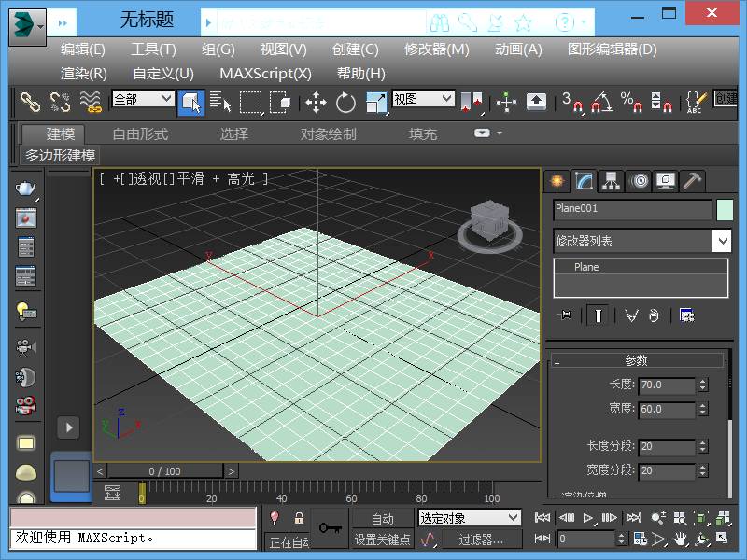The image size is (747, 560).
Task: Open 编辑(E) menu
Action: [x=82, y=49]
